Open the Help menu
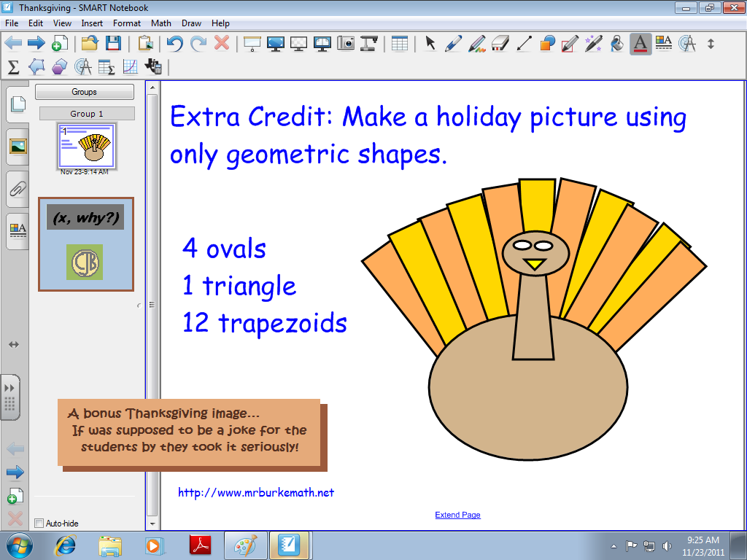The image size is (747, 560). coord(220,23)
